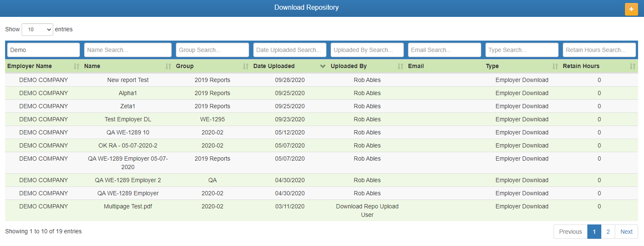Click sort arrows on Name column
Viewport: 644px width, 246px height.
pyautogui.click(x=168, y=66)
